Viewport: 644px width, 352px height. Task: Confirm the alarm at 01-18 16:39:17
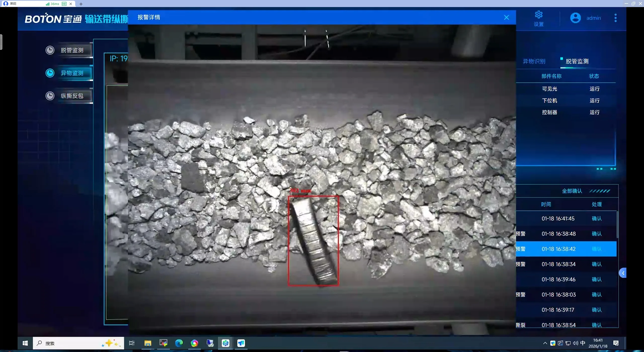click(596, 310)
